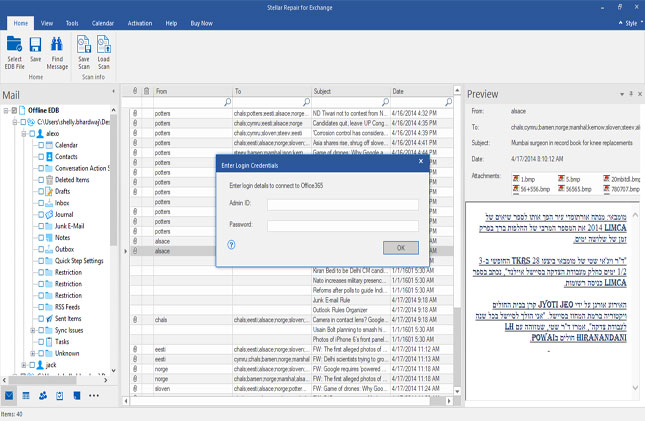Switch to Notes view in bottom bar
The image size is (645, 421).
click(77, 395)
